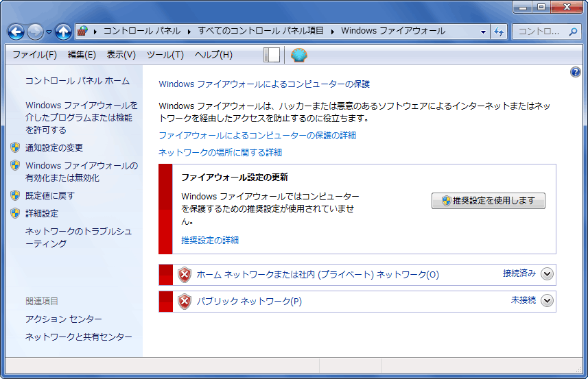Click Windows ファイアウォール breadcrumb
Image resolution: width=588 pixels, height=379 pixels.
point(393,31)
